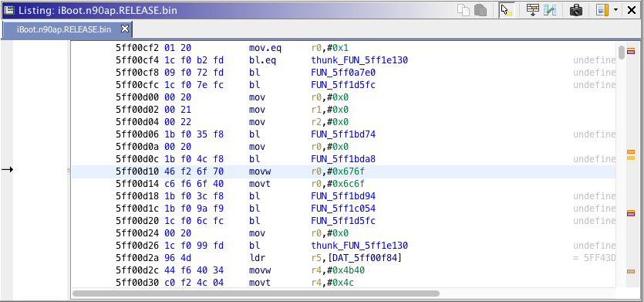Click the Copy icon in Listing toolbar

coord(464,10)
